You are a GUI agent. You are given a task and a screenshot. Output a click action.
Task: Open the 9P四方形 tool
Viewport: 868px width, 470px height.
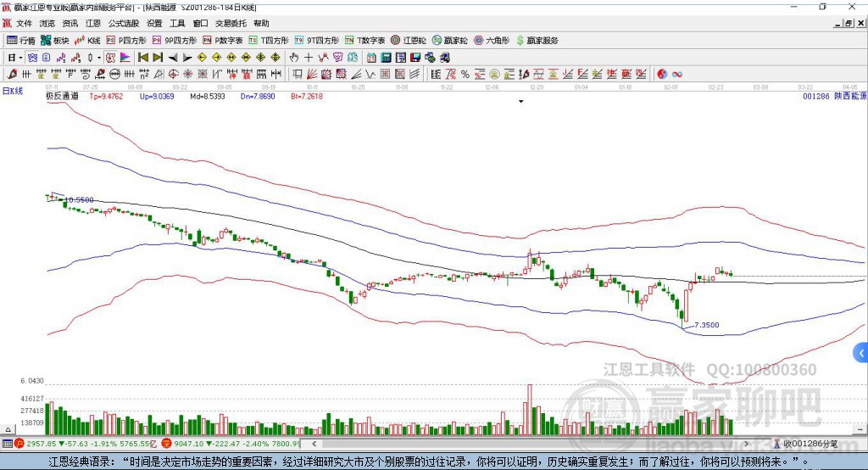[175, 41]
